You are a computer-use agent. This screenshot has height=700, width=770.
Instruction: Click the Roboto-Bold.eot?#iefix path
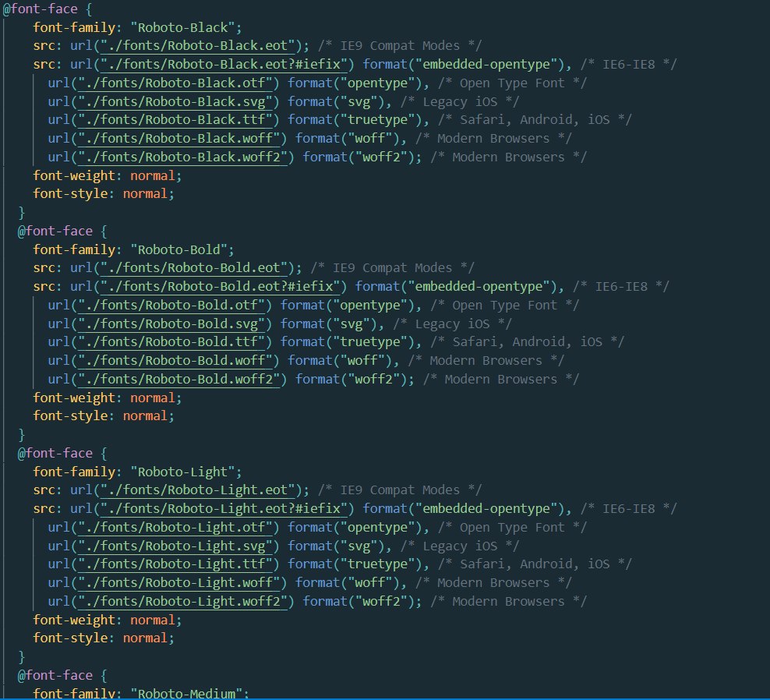(x=220, y=286)
